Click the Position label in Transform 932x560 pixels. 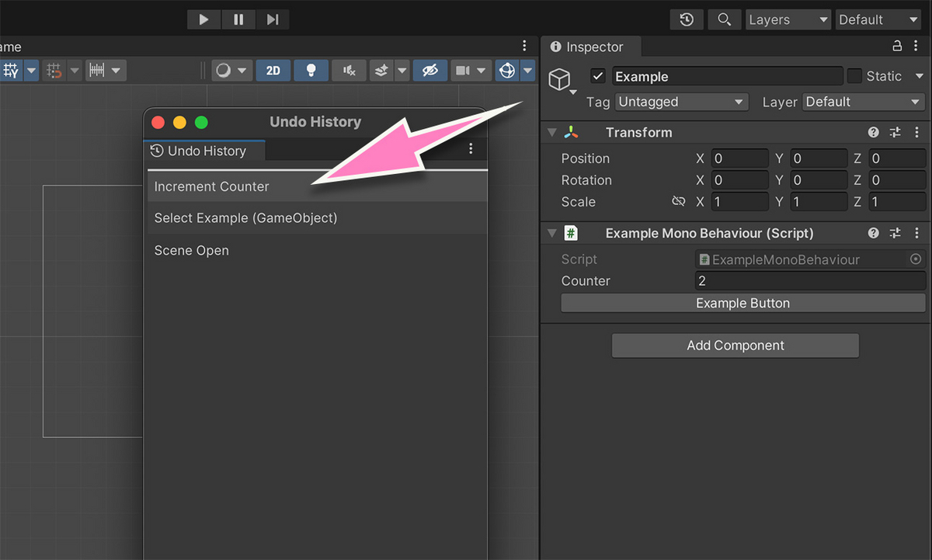click(x=586, y=158)
